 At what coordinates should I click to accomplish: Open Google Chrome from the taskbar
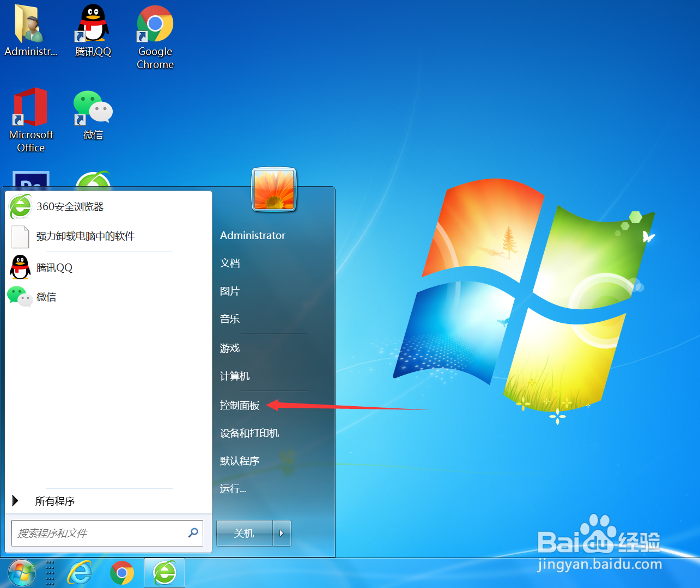click(x=122, y=573)
